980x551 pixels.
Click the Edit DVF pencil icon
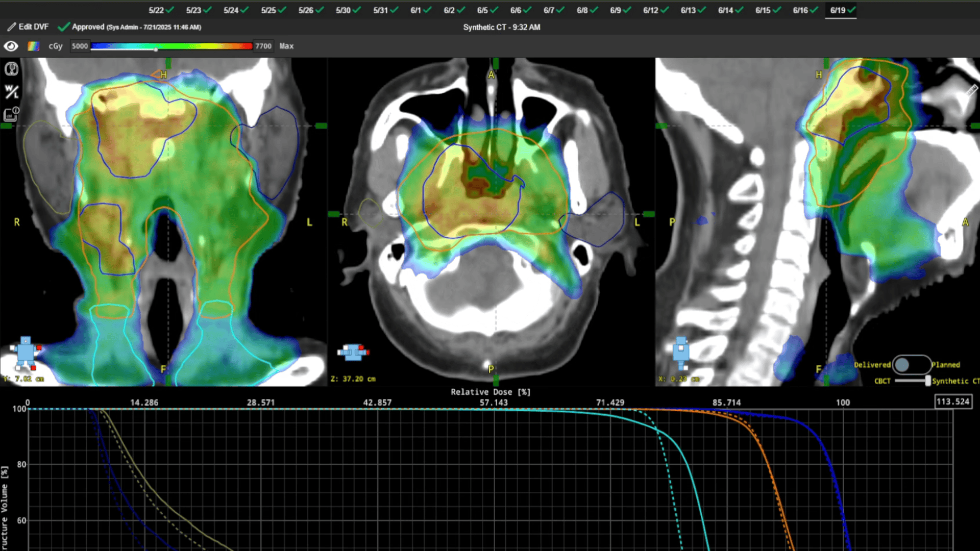click(11, 27)
